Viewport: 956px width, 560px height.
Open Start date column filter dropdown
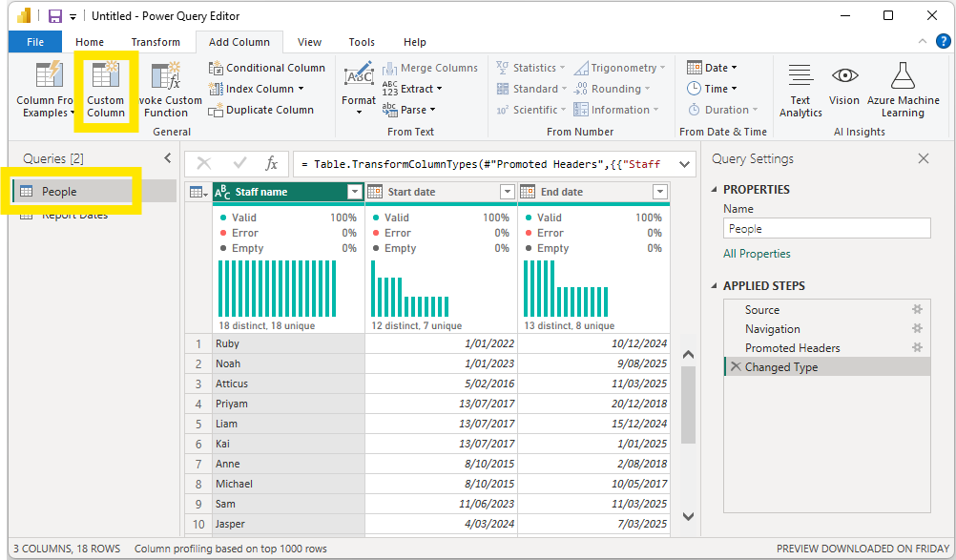508,192
